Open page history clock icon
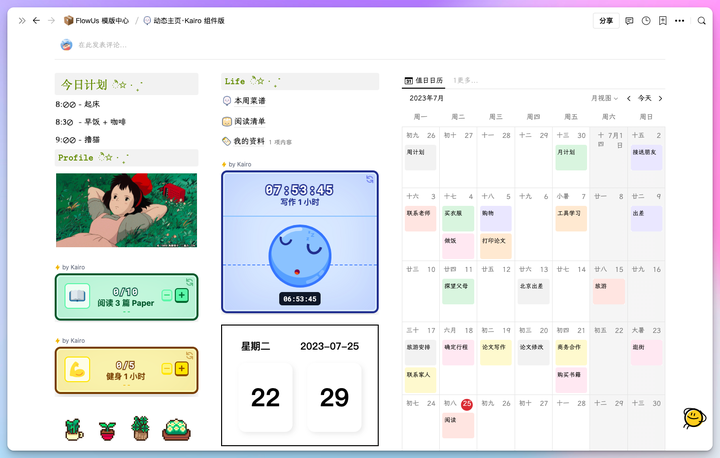The image size is (720, 458). (646, 20)
